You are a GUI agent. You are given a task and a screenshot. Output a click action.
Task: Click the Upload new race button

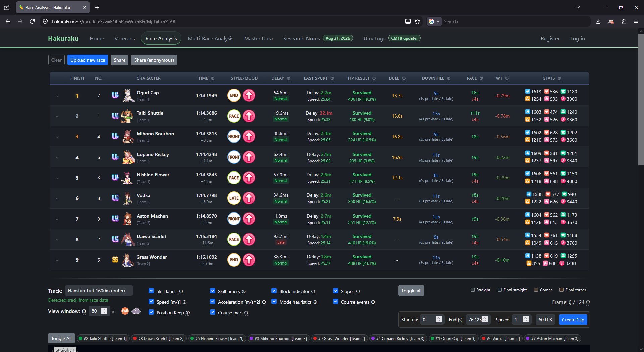(88, 60)
